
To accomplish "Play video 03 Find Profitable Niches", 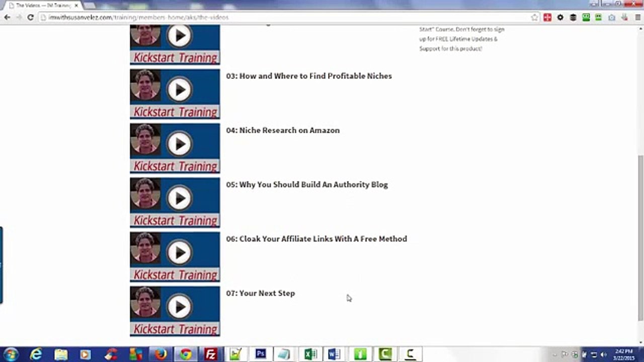I will click(x=175, y=94).
